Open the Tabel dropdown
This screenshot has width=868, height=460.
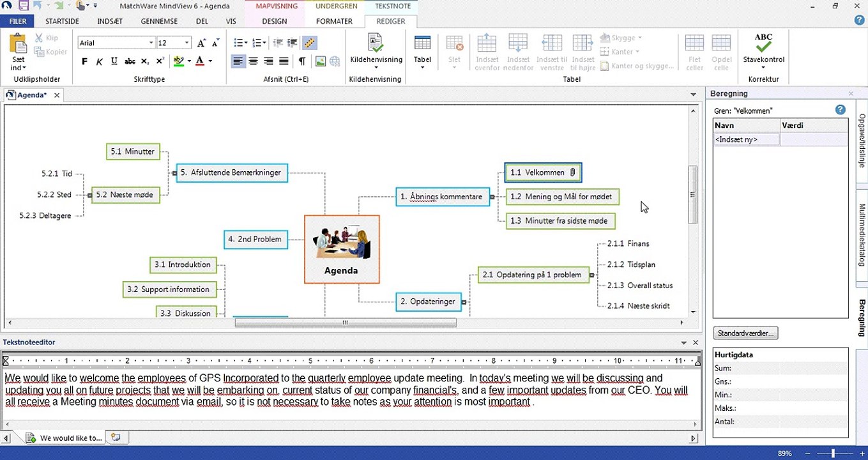point(422,52)
